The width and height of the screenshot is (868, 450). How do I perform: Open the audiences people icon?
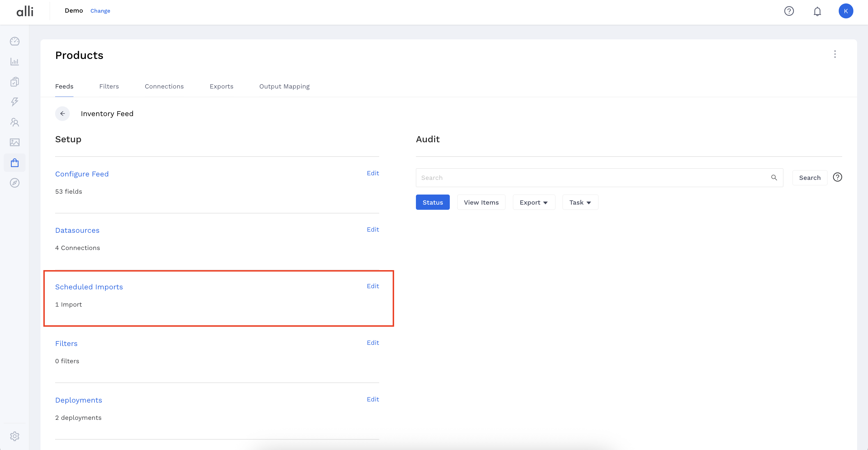coord(14,122)
